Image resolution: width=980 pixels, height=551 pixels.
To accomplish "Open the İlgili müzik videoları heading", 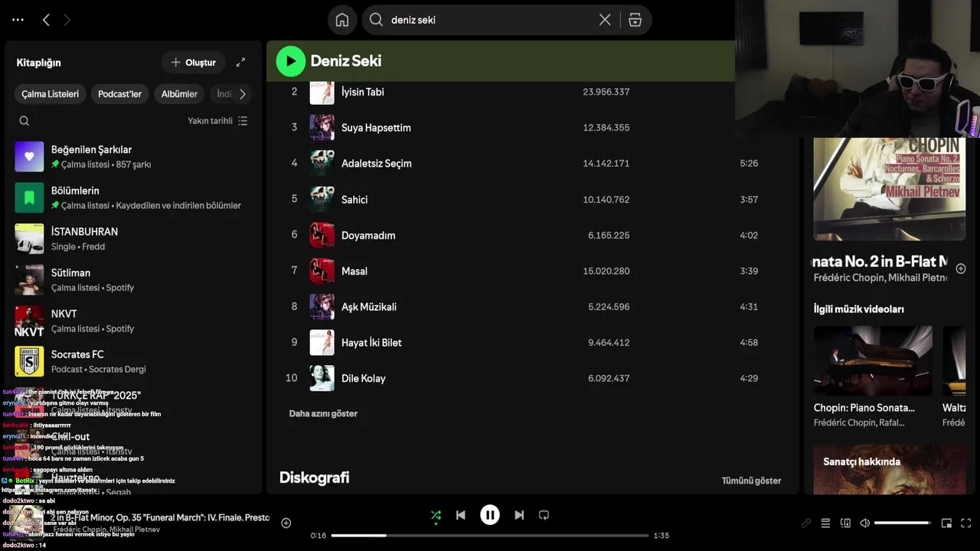I will (858, 309).
